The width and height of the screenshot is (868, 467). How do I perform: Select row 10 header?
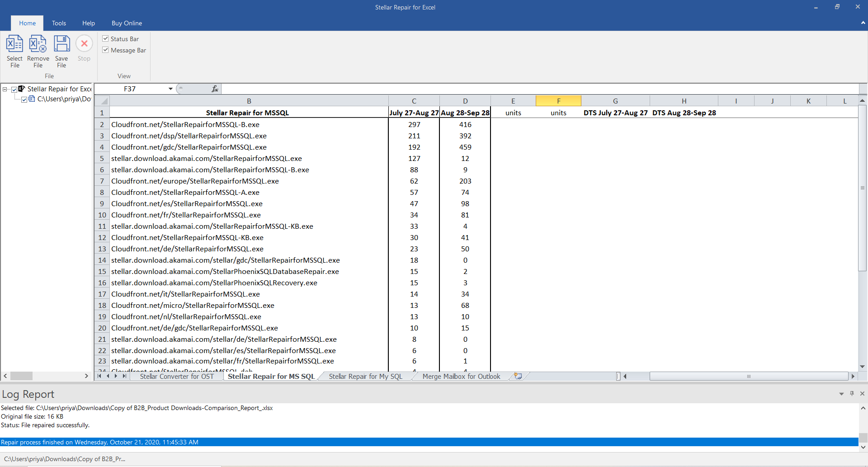click(102, 215)
